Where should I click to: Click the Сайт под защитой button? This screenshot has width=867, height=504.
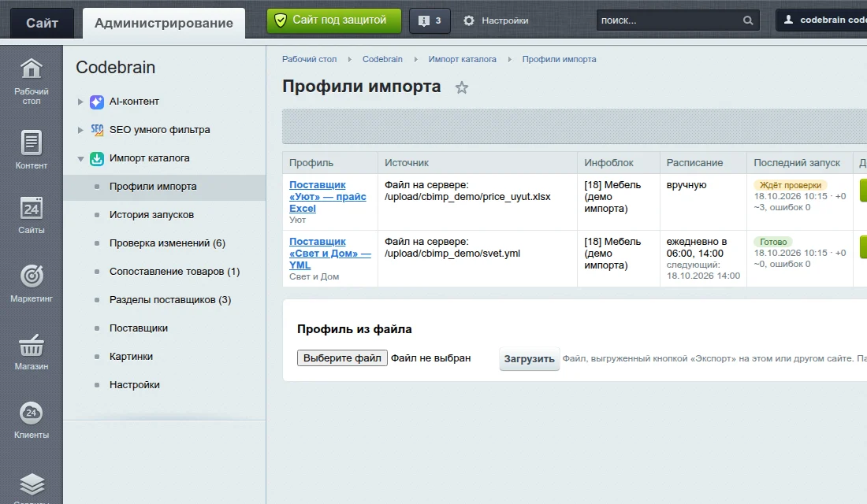334,21
